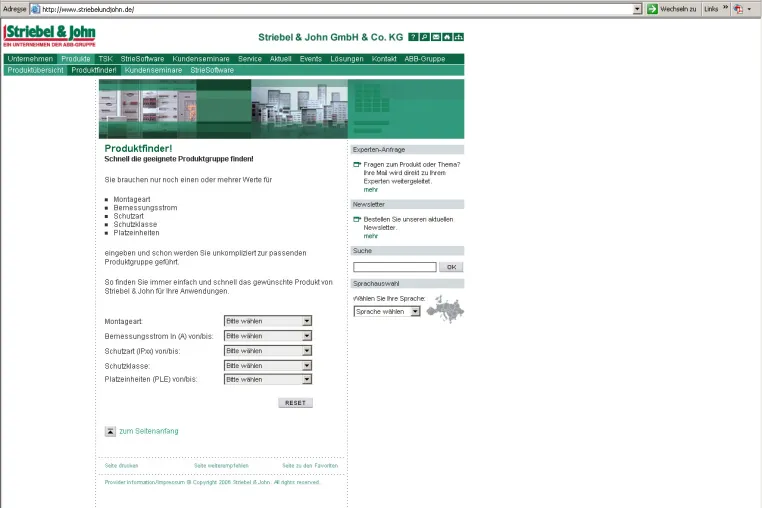The image size is (762, 508).
Task: Open the Kontakt menu
Action: click(384, 59)
